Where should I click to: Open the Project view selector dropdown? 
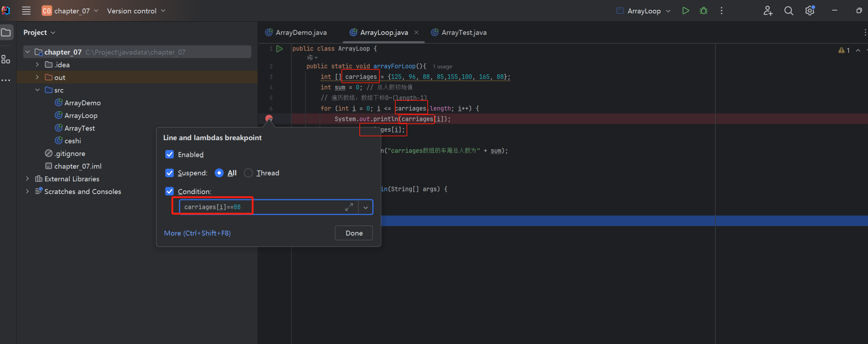click(39, 32)
